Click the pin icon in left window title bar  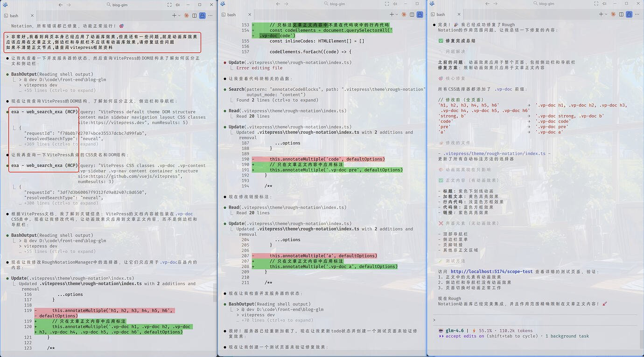click(x=177, y=5)
